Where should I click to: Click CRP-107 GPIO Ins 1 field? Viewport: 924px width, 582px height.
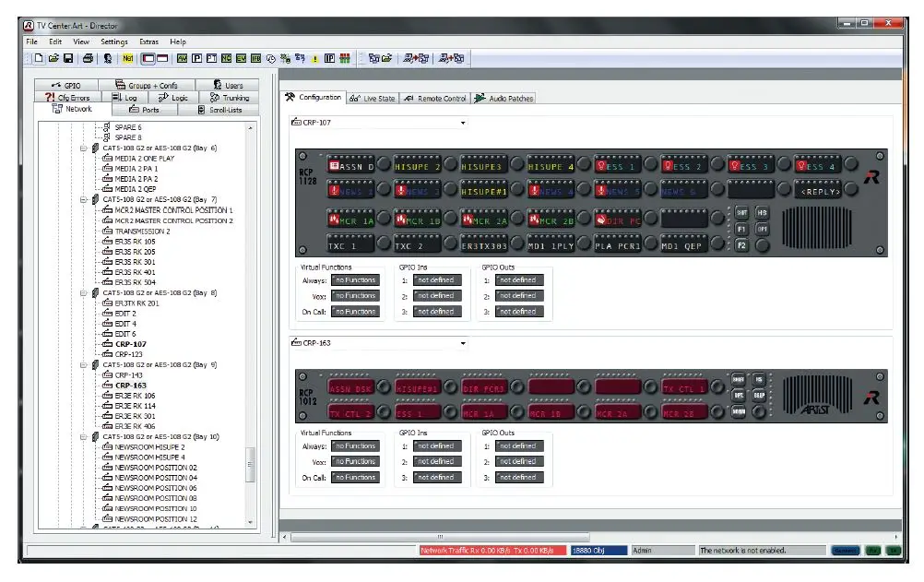tap(437, 280)
